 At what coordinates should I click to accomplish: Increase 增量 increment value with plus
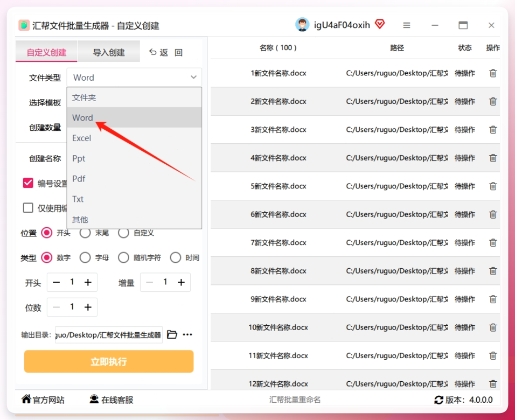point(182,282)
